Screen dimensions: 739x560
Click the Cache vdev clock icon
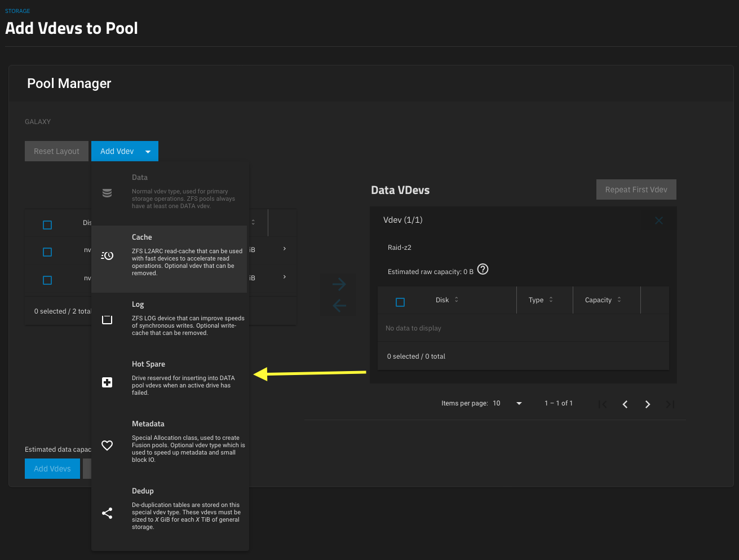(107, 255)
